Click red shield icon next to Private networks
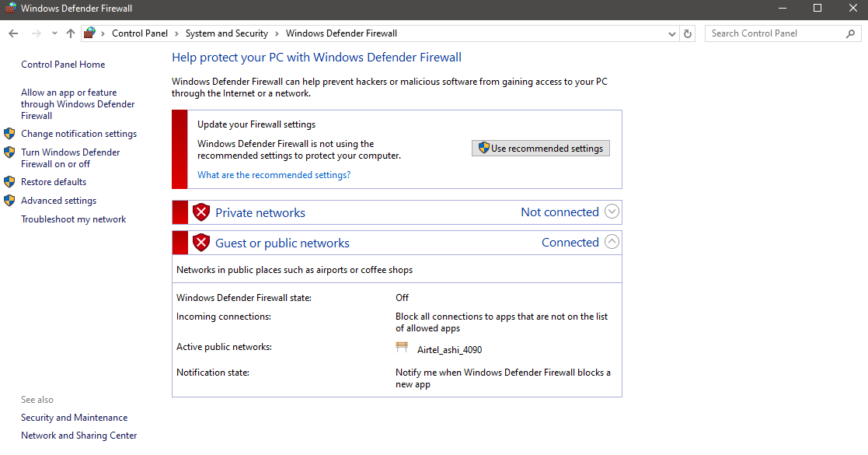This screenshot has width=868, height=455. click(201, 212)
